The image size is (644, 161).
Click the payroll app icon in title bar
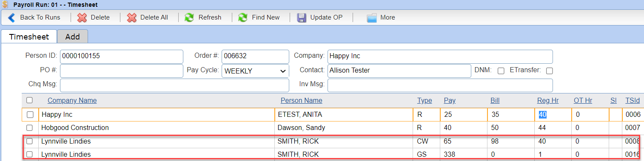[x=4, y=4]
